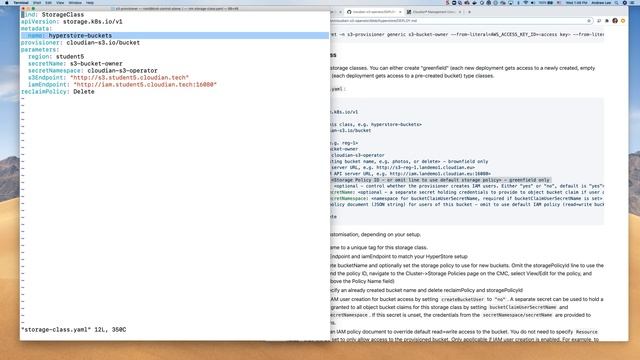Click the cast icon next to bookmark star
Screen dimensions: 640x360
pos(599,20)
